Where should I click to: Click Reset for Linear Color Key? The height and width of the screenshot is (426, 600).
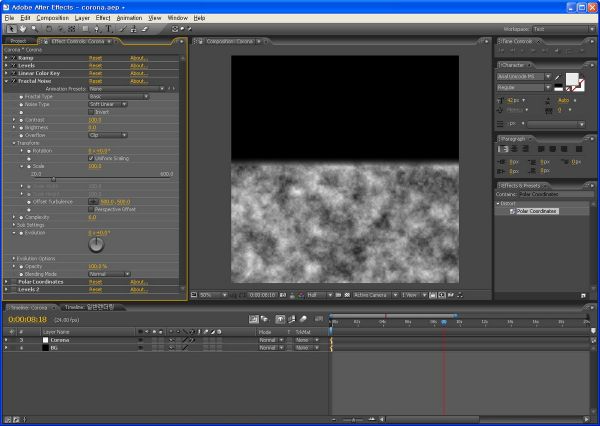(x=95, y=73)
